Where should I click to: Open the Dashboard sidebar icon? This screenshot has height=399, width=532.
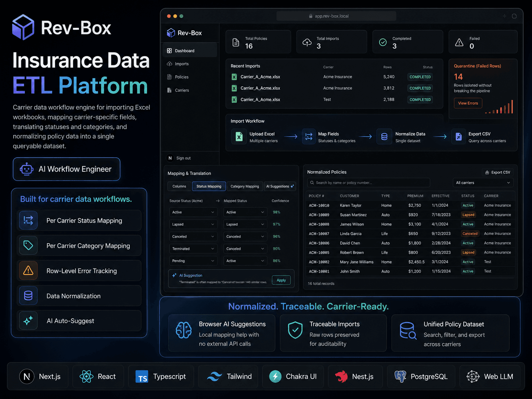click(169, 51)
